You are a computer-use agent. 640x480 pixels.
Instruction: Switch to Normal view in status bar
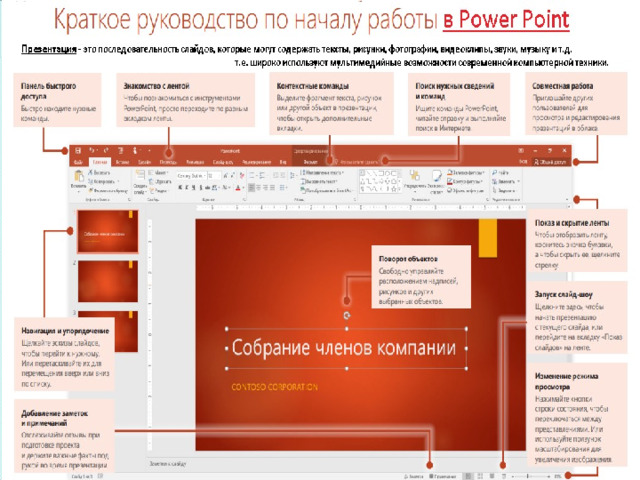(x=468, y=476)
